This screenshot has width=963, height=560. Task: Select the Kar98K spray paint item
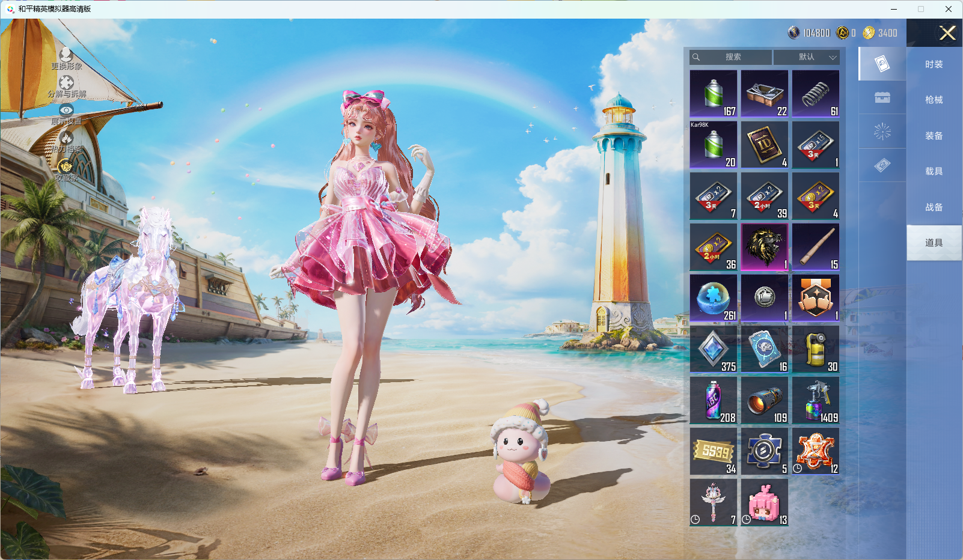(x=714, y=145)
